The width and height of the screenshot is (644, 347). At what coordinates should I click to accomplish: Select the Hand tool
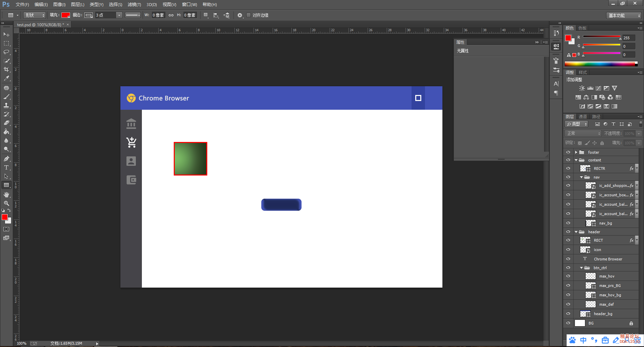6,195
